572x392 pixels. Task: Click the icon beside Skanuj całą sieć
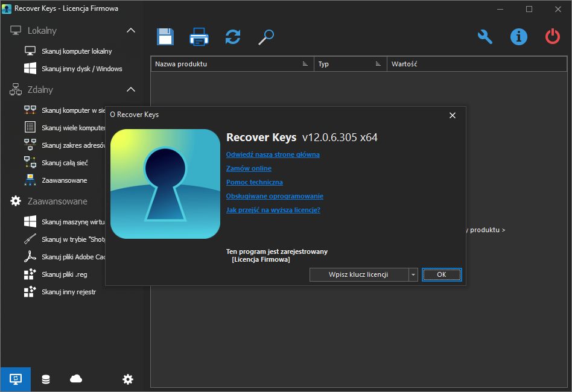tap(30, 162)
